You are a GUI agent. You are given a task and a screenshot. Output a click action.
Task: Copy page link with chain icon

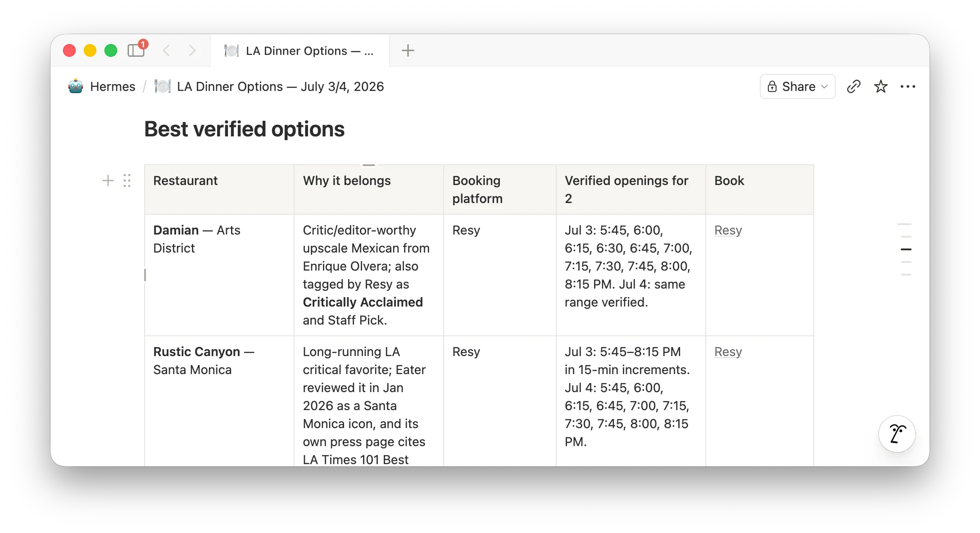pos(853,86)
